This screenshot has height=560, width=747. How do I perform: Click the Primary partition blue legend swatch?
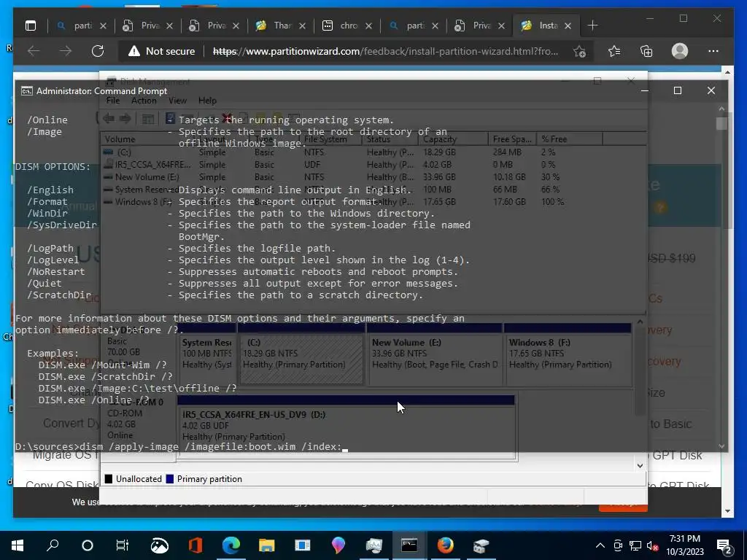click(x=169, y=479)
